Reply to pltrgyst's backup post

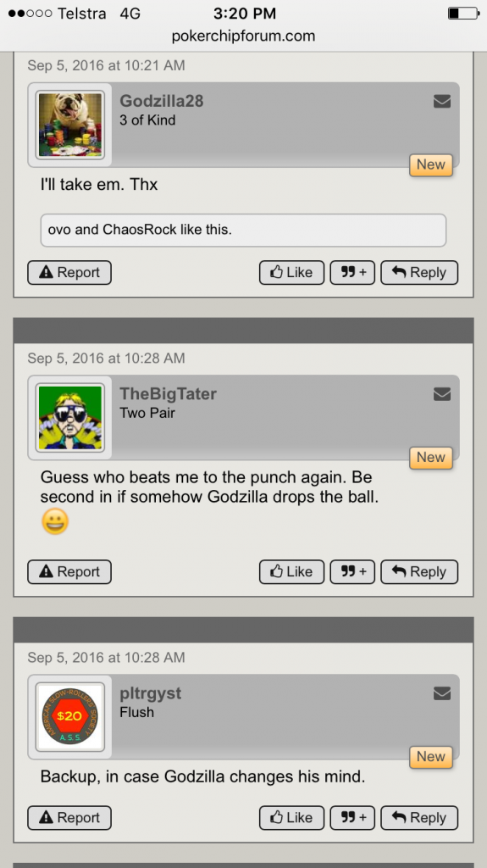coord(419,818)
